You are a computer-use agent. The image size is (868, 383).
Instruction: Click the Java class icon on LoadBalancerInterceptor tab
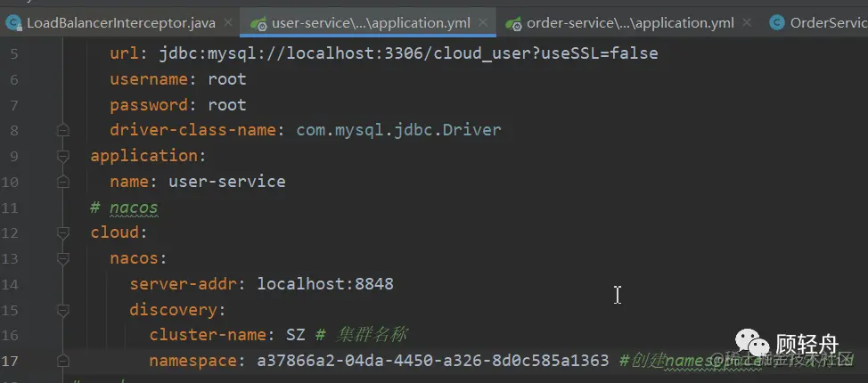[x=12, y=22]
